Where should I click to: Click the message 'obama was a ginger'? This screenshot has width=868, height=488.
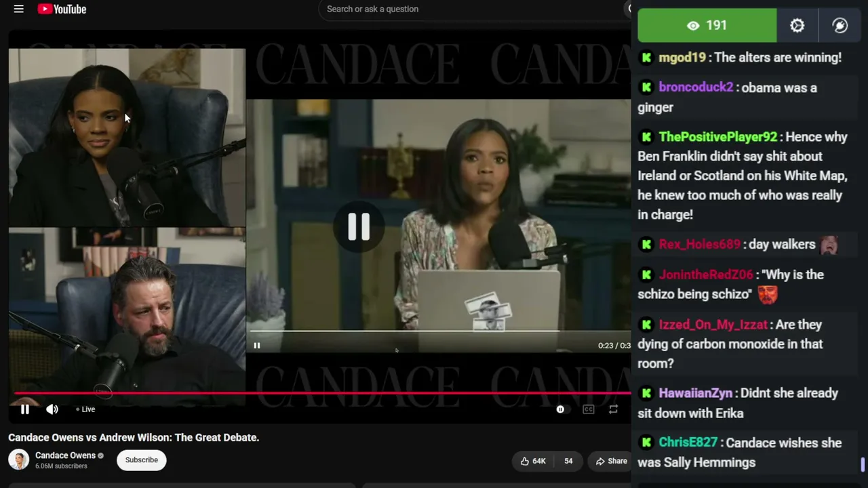(x=727, y=98)
